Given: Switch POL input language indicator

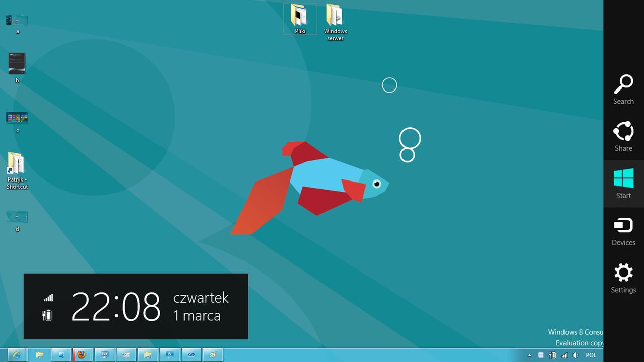Looking at the screenshot, I should pyautogui.click(x=591, y=355).
